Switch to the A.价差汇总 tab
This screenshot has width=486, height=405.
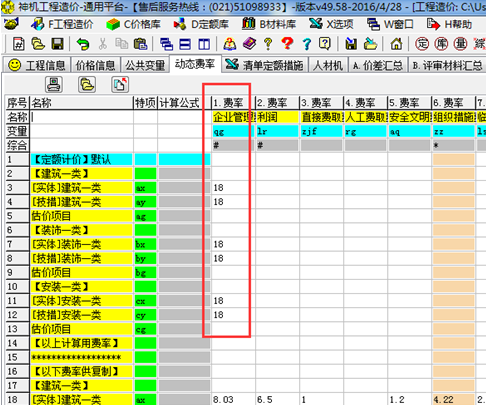point(378,65)
